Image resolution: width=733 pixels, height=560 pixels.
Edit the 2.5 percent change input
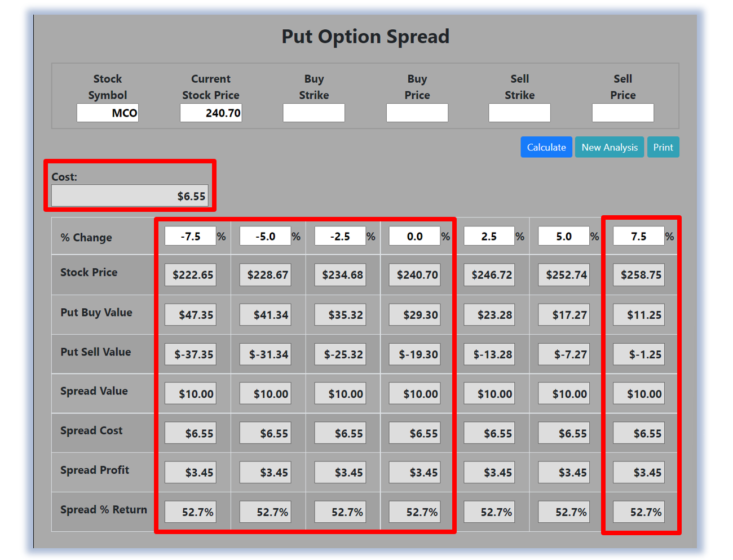(x=489, y=237)
